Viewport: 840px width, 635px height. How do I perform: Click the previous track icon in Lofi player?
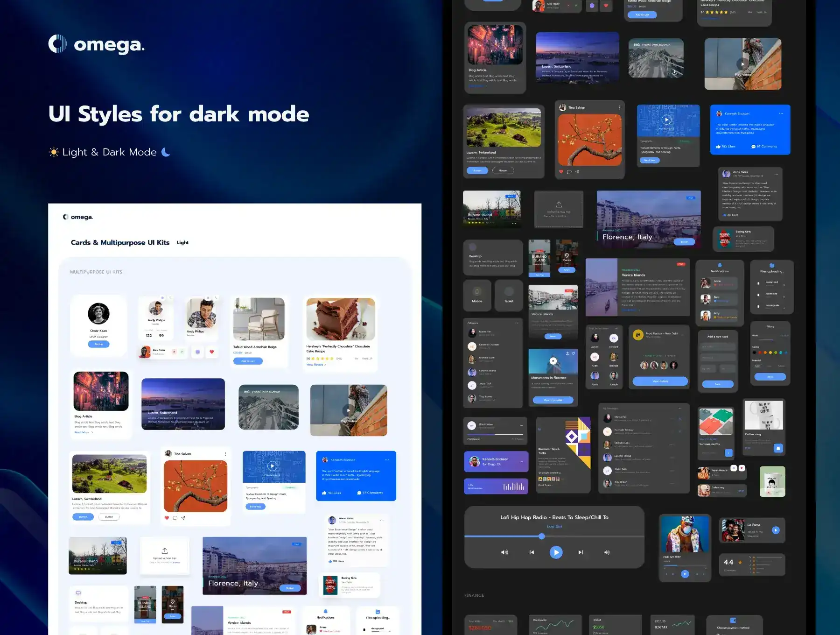click(x=532, y=552)
